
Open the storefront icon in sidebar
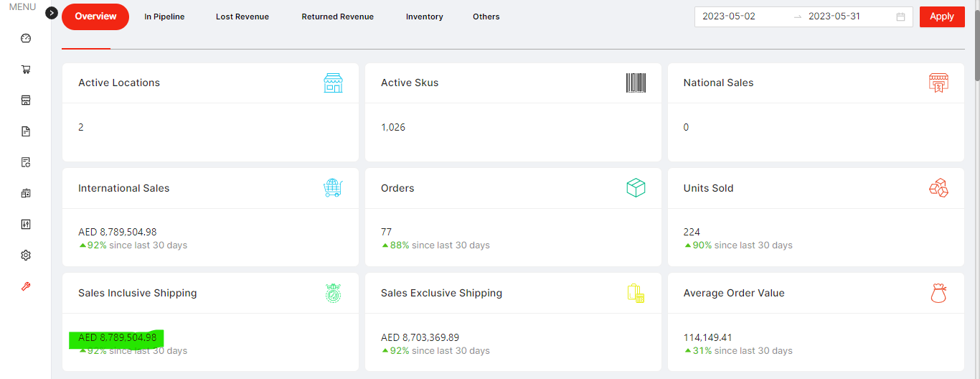pos(26,100)
